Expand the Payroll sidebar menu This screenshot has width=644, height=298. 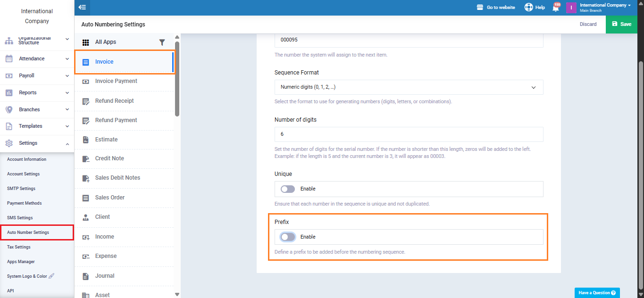point(37,76)
